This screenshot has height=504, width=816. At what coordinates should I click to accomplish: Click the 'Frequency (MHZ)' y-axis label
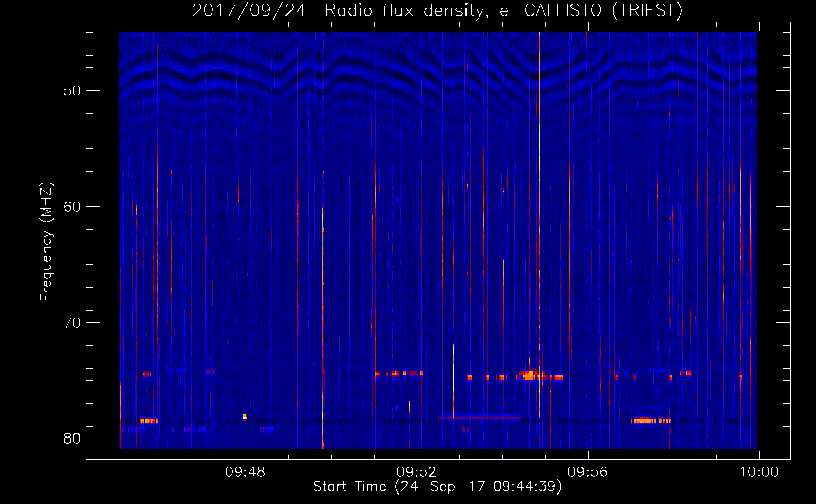pyautogui.click(x=46, y=242)
